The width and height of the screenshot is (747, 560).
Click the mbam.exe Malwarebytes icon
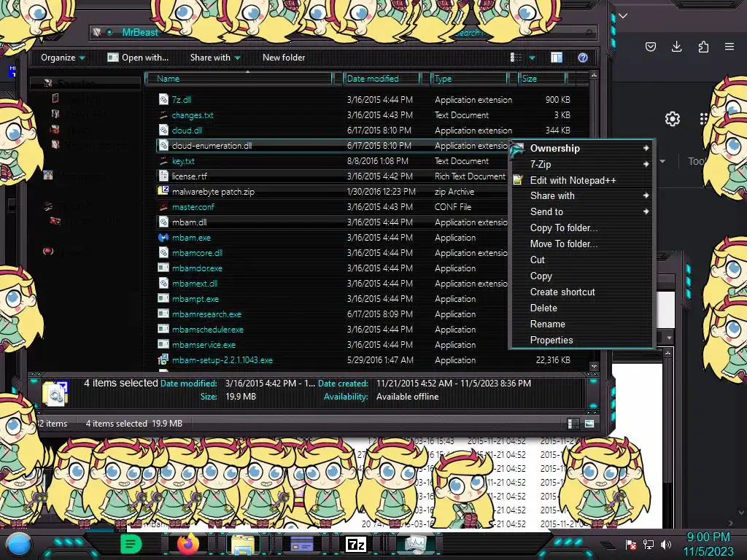tap(163, 238)
